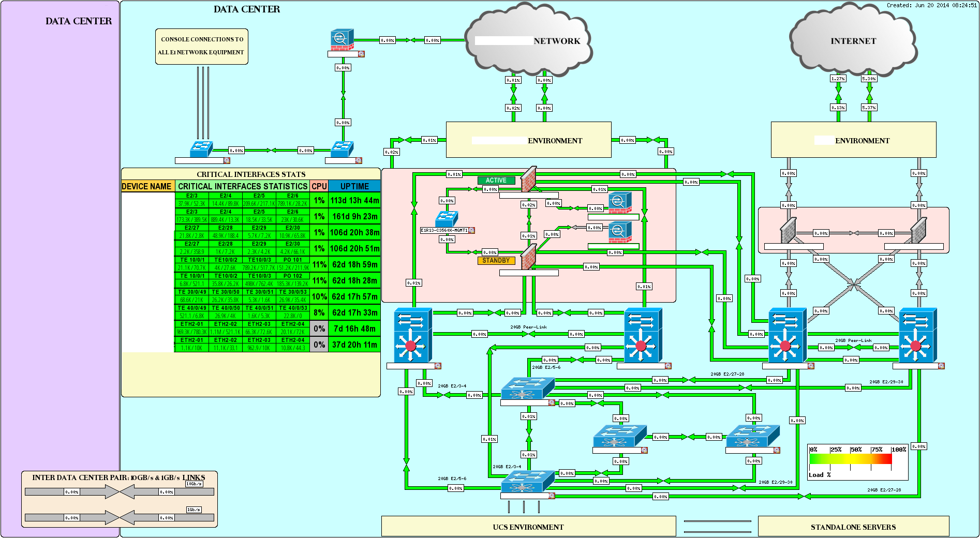Click the STANDBY orange status label
Image resolution: width=980 pixels, height=538 pixels.
point(496,261)
